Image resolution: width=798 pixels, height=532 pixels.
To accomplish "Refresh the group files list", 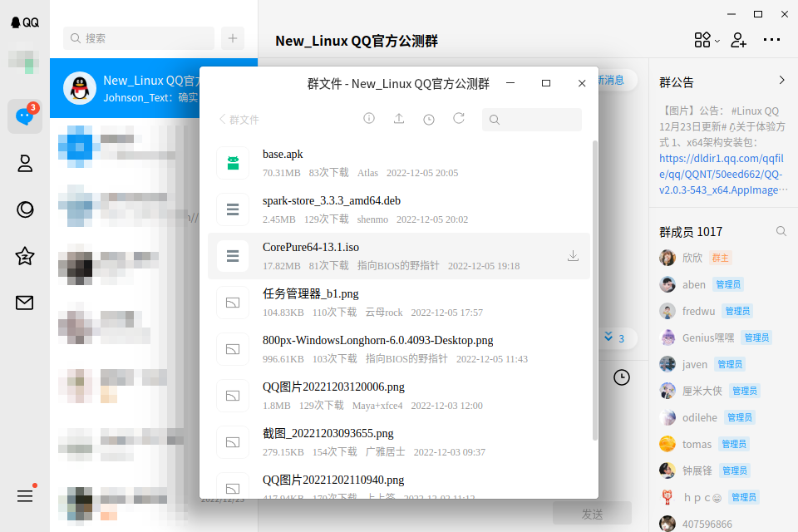I will [x=459, y=119].
